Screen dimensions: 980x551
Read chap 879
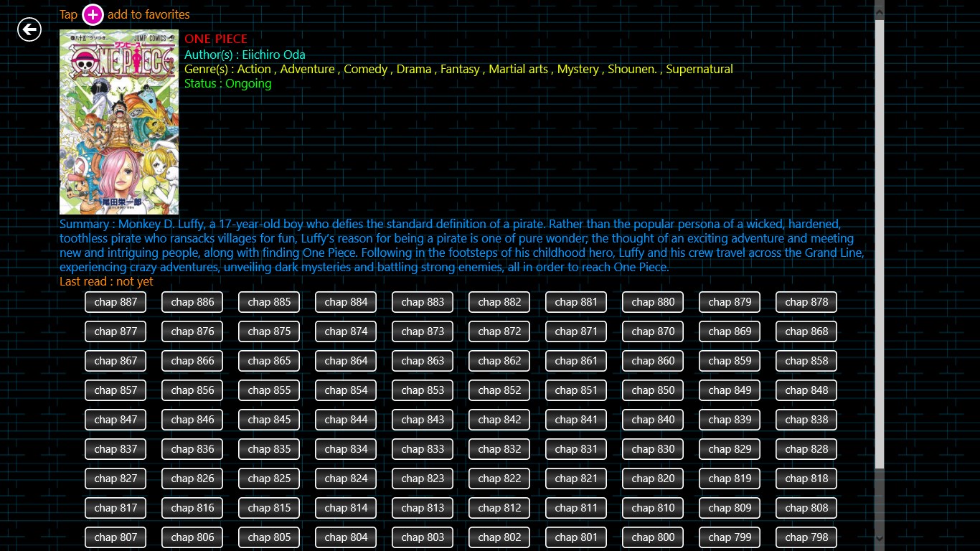click(x=730, y=302)
